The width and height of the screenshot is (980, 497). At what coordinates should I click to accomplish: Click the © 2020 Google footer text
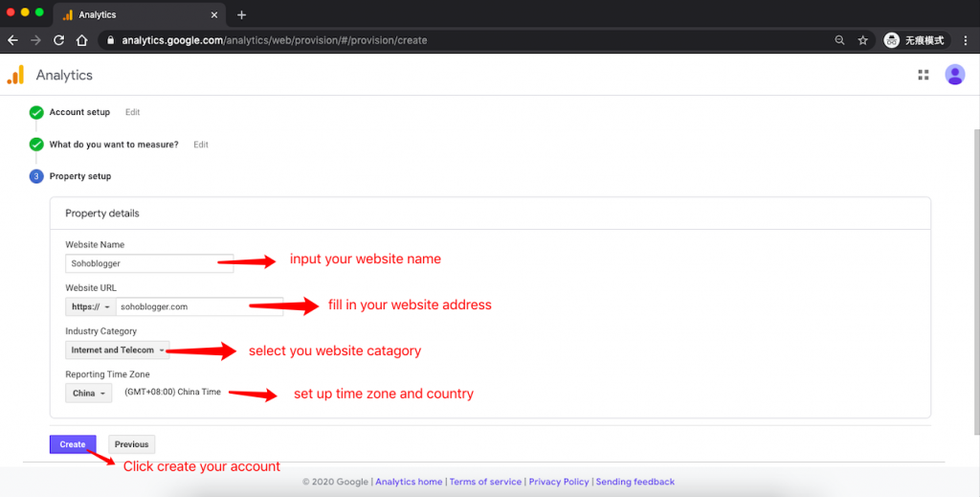point(335,482)
